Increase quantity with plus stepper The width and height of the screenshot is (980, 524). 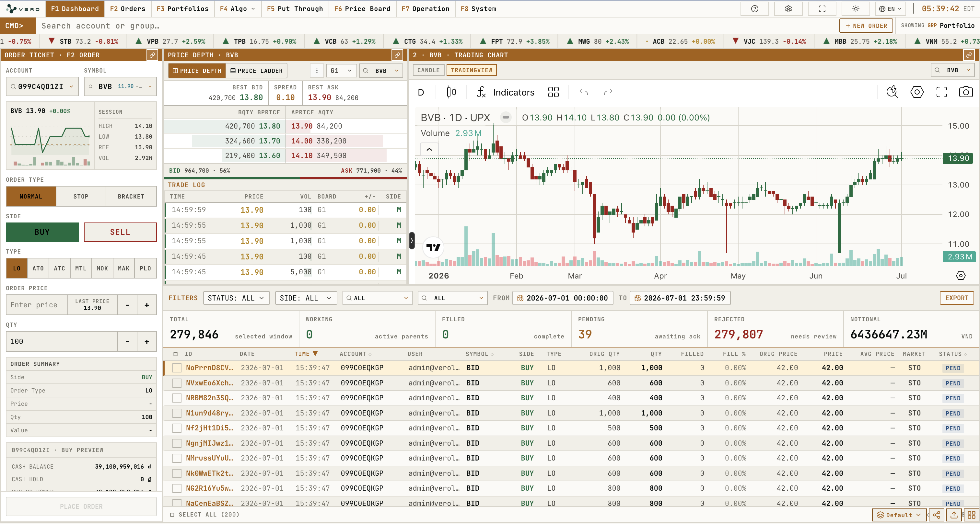point(146,341)
